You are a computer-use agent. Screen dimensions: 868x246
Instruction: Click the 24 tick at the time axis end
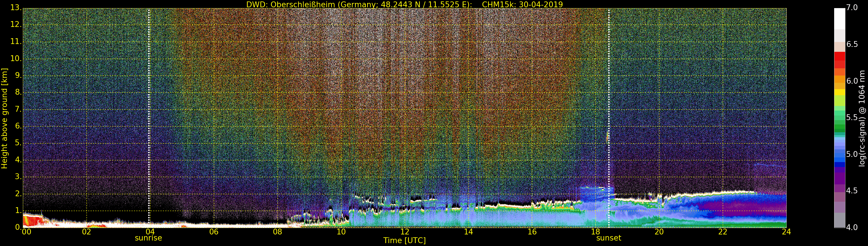786,232
